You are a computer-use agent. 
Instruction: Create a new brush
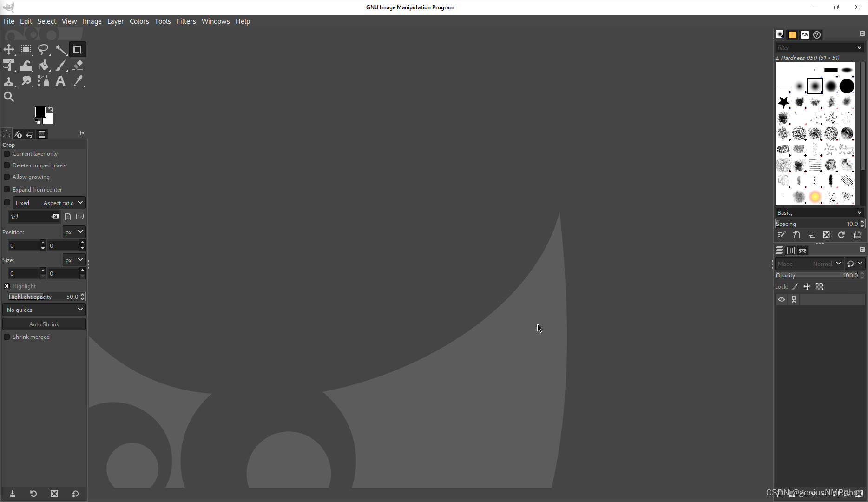click(796, 235)
